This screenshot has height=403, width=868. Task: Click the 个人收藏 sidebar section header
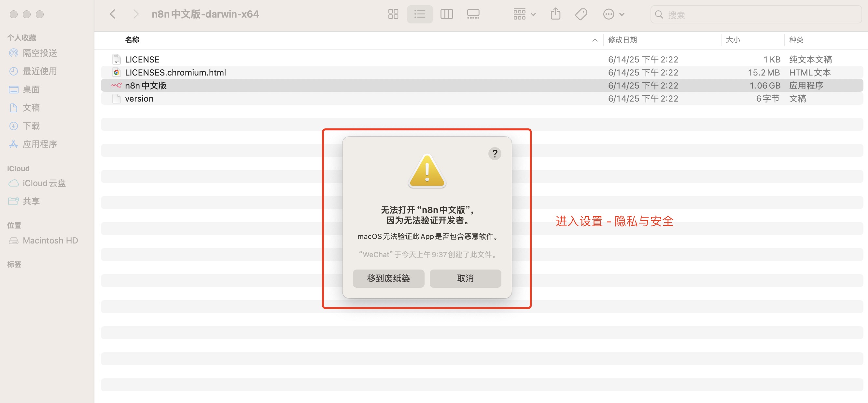point(21,37)
